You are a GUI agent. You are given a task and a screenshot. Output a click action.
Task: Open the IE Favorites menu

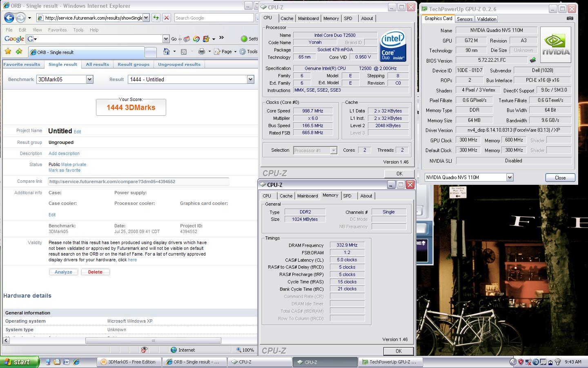pos(57,30)
